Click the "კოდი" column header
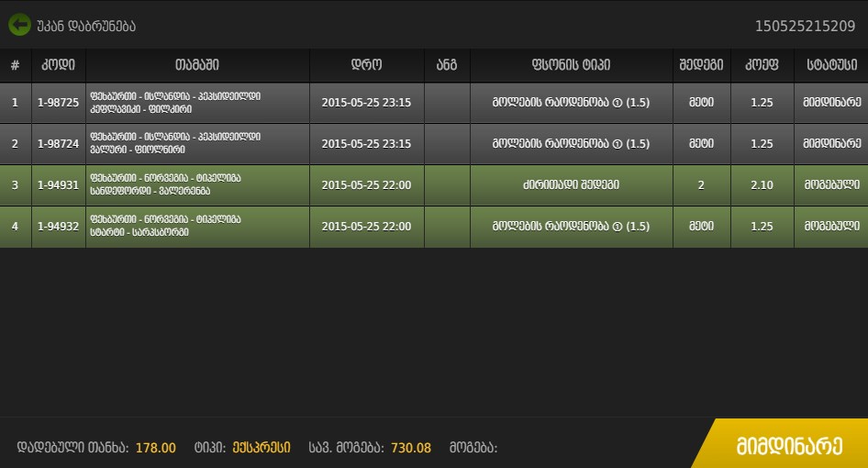868x468 pixels. click(59, 65)
